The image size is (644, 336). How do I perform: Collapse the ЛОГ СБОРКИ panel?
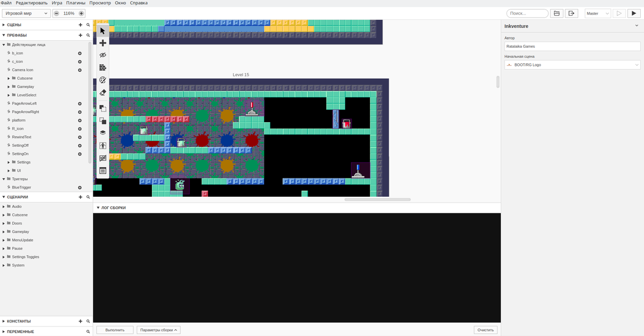click(x=98, y=207)
